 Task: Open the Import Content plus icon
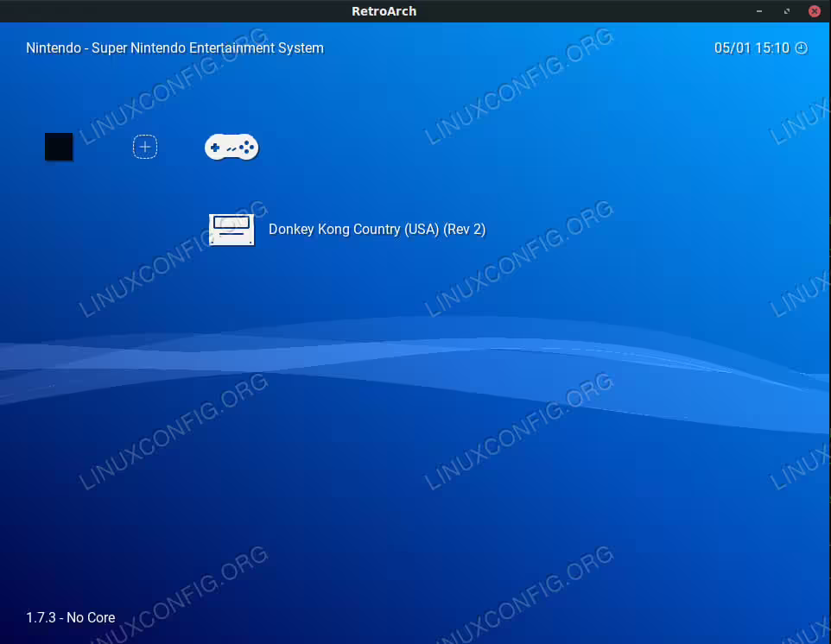[x=144, y=147]
